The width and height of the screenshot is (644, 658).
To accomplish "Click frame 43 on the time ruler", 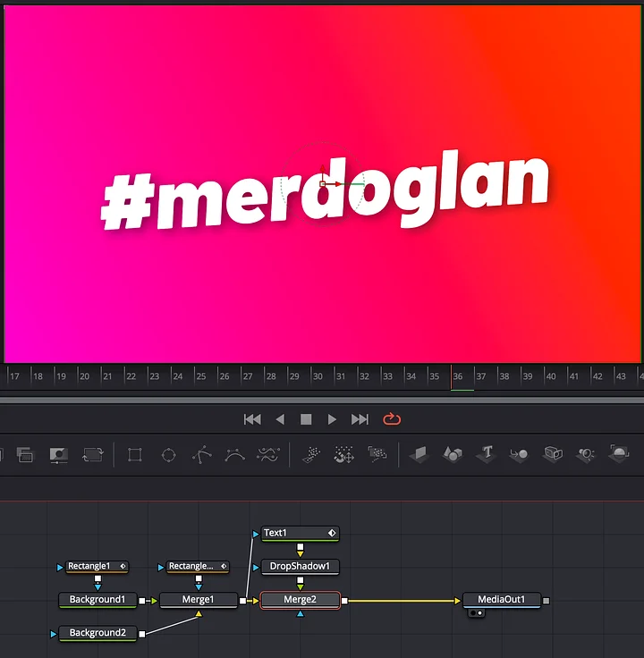I will pos(621,376).
